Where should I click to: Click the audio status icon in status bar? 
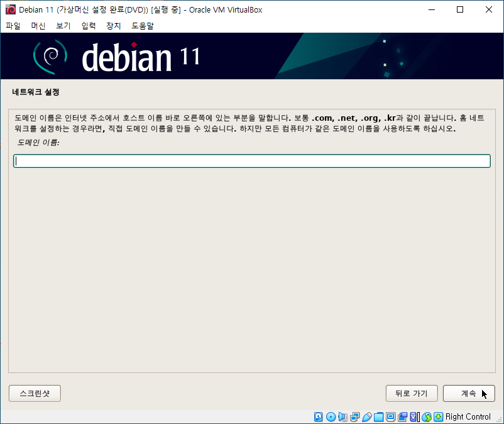(342, 416)
